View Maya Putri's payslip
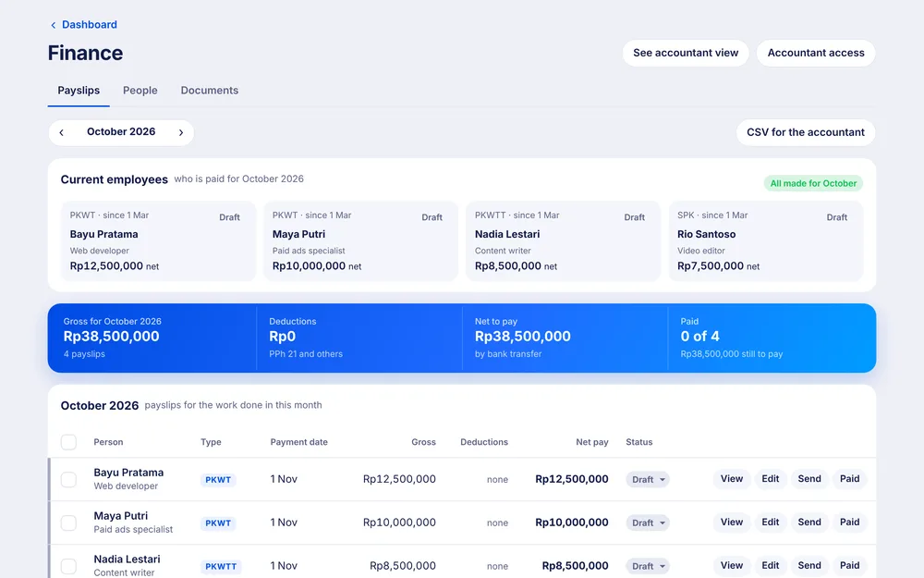This screenshot has width=924, height=578. point(731,522)
